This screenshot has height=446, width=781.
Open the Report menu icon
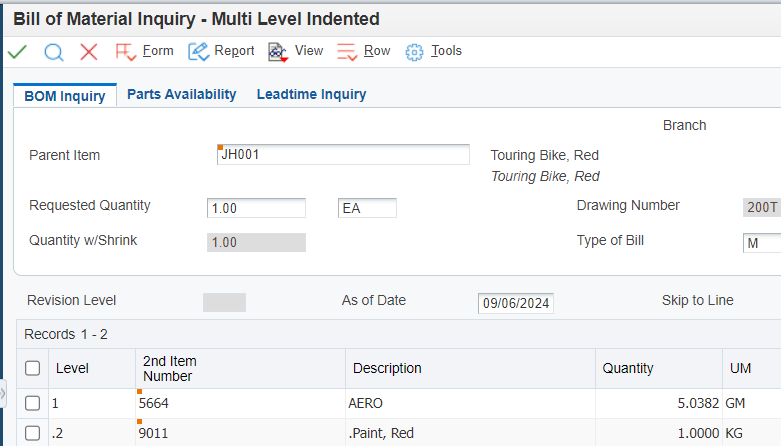point(198,52)
